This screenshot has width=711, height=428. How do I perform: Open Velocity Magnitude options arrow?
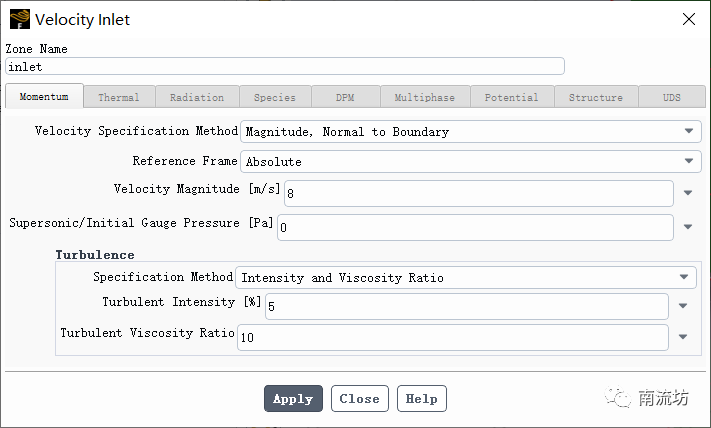click(688, 193)
